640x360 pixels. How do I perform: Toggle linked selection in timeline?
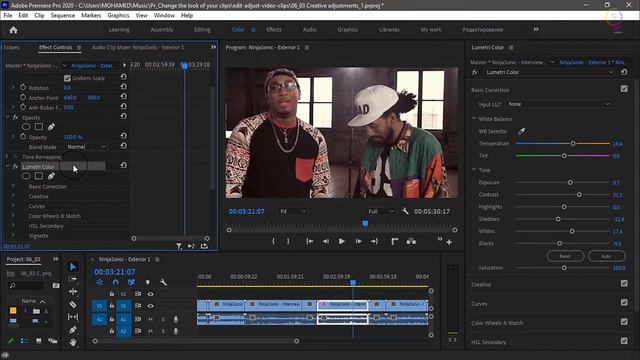[x=131, y=282]
